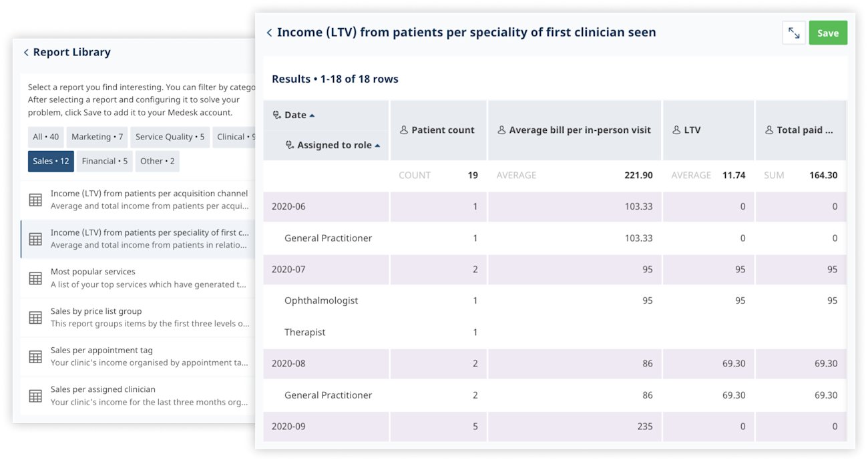This screenshot has width=868, height=462.
Task: Click table icon beside Sales per assigned clinician
Action: pyautogui.click(x=35, y=396)
